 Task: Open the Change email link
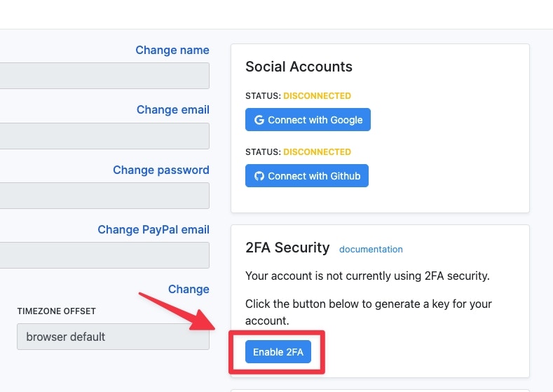(173, 109)
